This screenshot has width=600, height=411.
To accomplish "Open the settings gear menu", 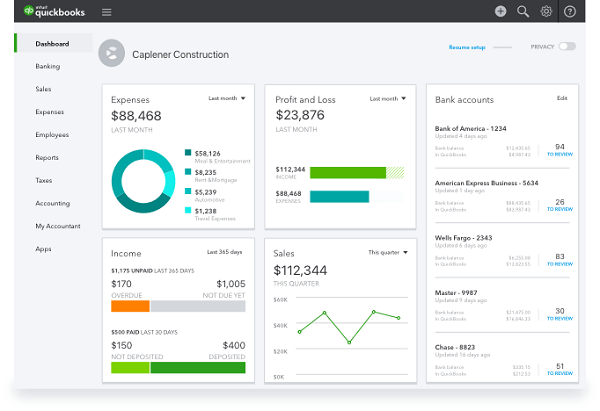I will tap(546, 11).
